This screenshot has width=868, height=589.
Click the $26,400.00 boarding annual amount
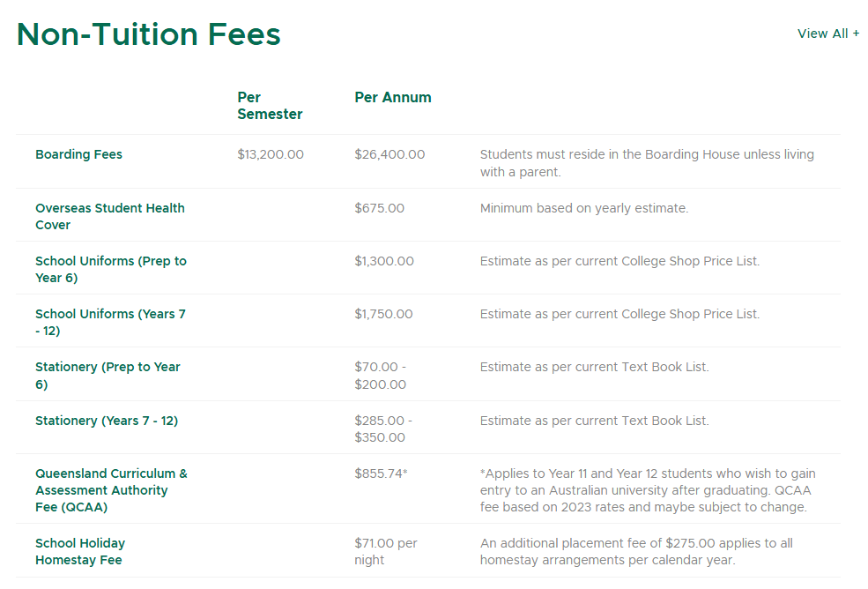389,154
